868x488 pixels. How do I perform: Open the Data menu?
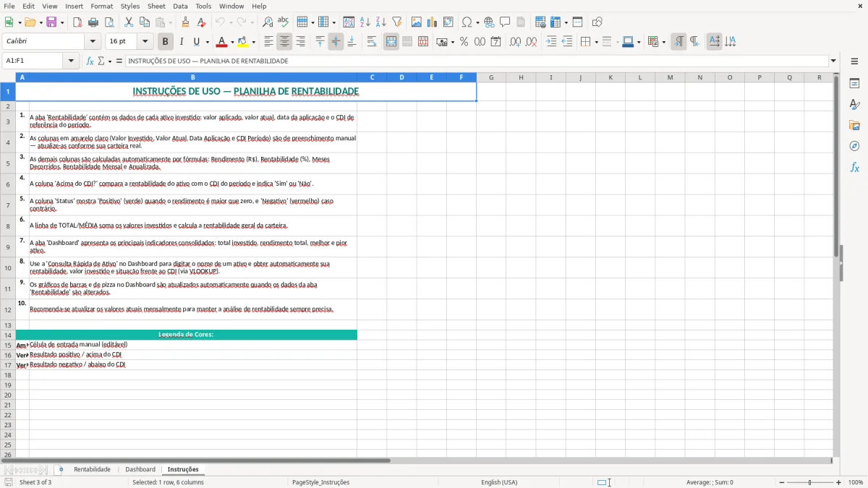coord(180,6)
